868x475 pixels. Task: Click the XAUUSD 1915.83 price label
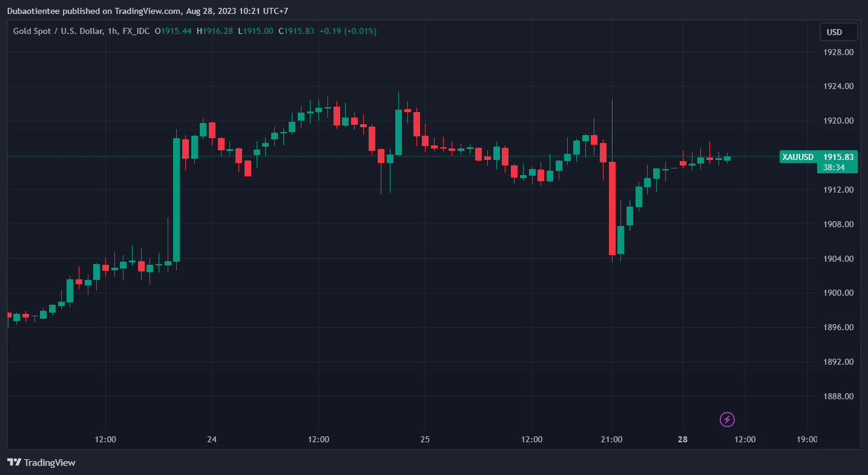pos(817,157)
